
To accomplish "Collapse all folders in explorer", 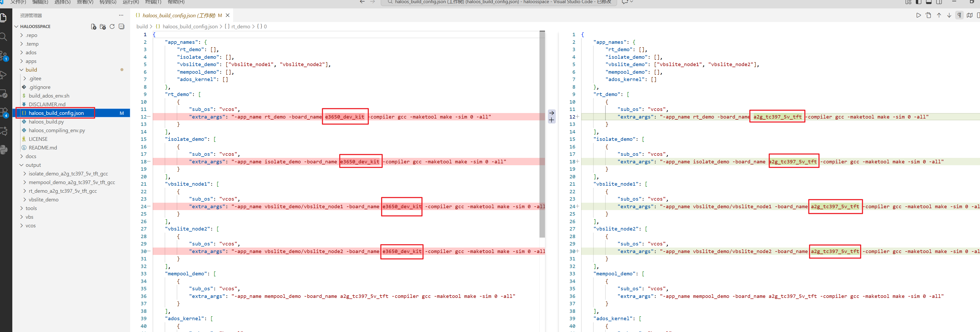I will point(121,27).
